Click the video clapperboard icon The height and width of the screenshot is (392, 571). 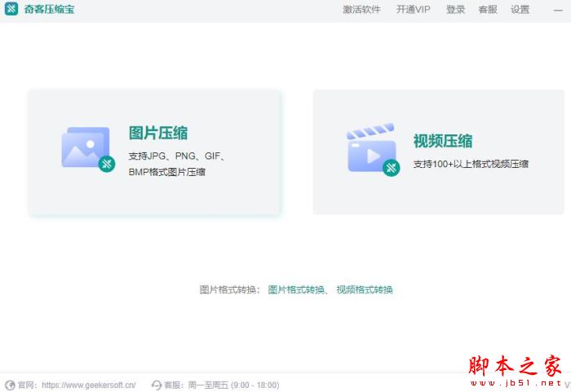click(x=370, y=148)
